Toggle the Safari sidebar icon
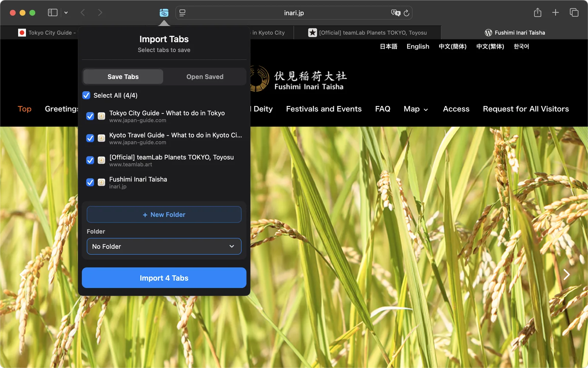 (x=53, y=13)
